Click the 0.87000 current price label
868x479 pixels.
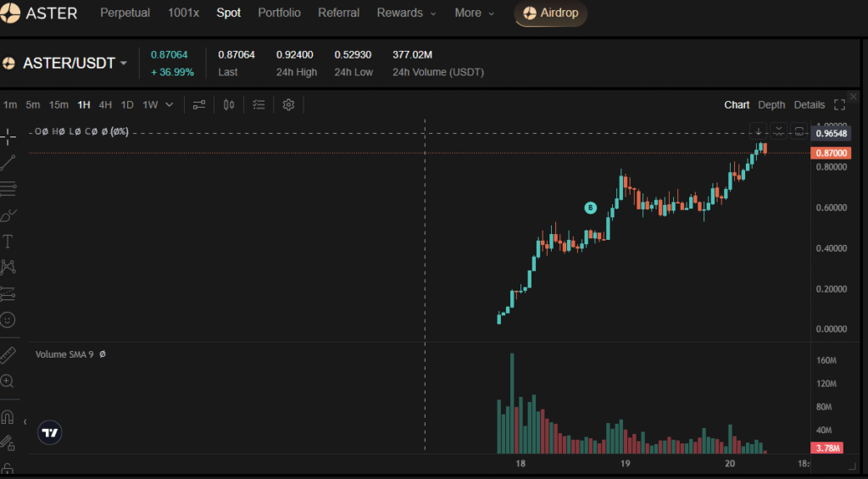coord(831,153)
